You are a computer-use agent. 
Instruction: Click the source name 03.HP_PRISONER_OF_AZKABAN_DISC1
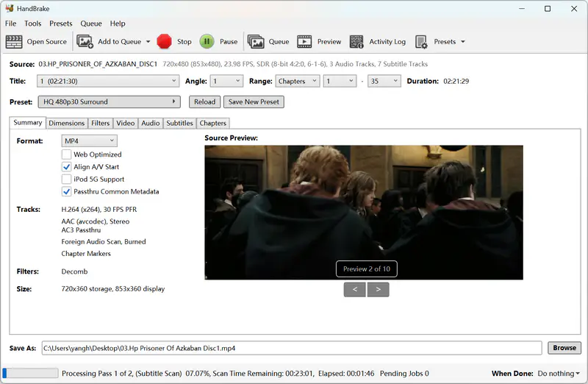[x=98, y=64]
